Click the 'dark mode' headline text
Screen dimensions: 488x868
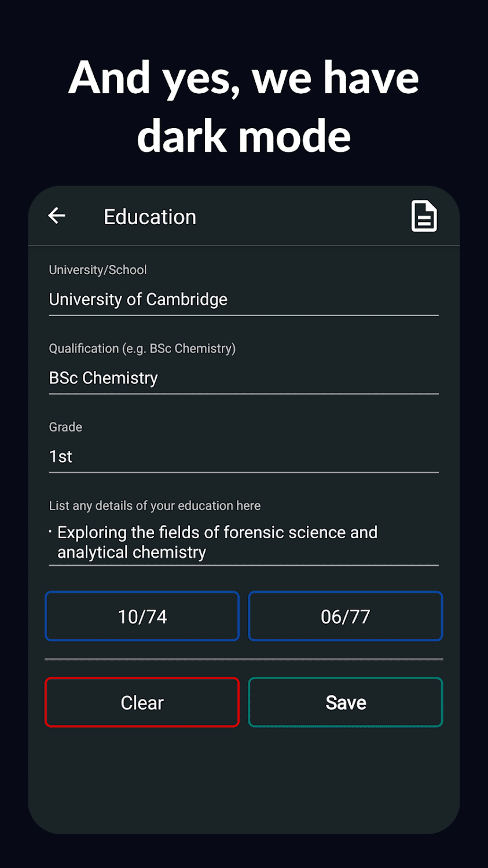(244, 137)
